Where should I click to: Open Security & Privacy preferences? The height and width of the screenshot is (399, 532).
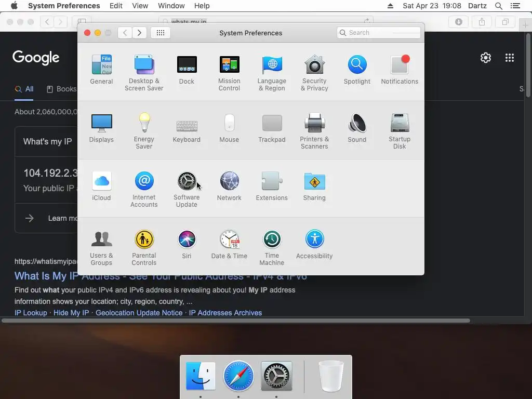point(314,73)
